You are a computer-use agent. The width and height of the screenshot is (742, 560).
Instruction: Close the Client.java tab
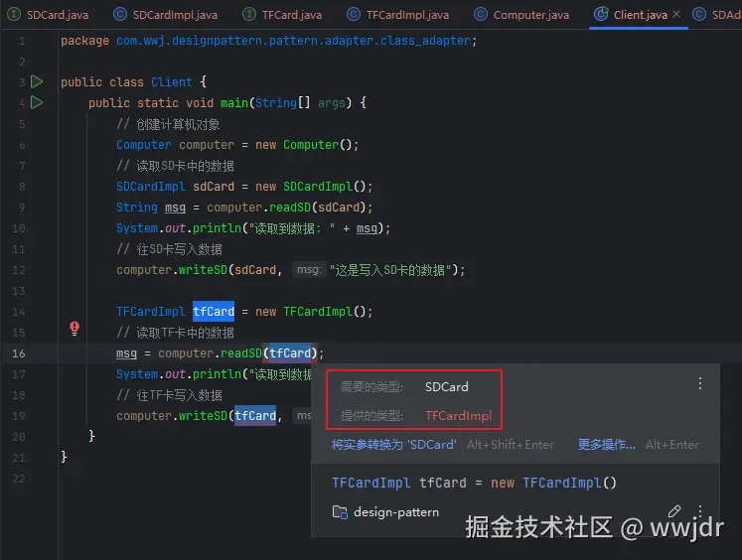(676, 14)
